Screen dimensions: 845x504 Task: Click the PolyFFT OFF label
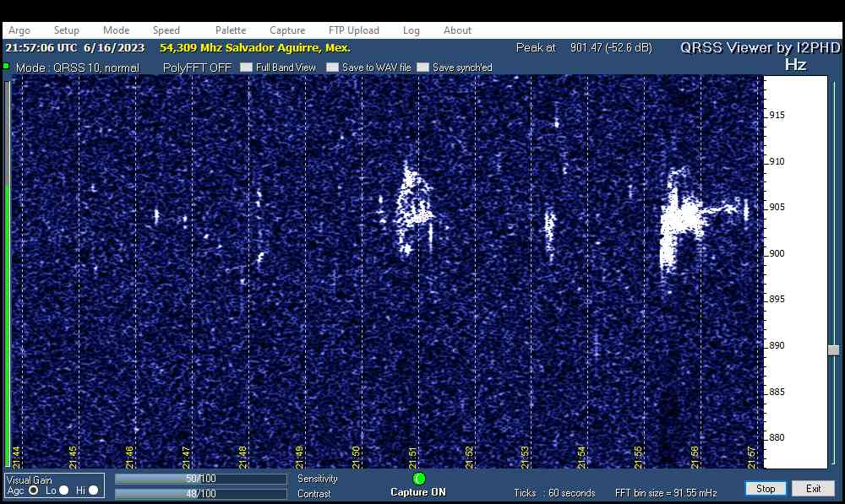197,68
